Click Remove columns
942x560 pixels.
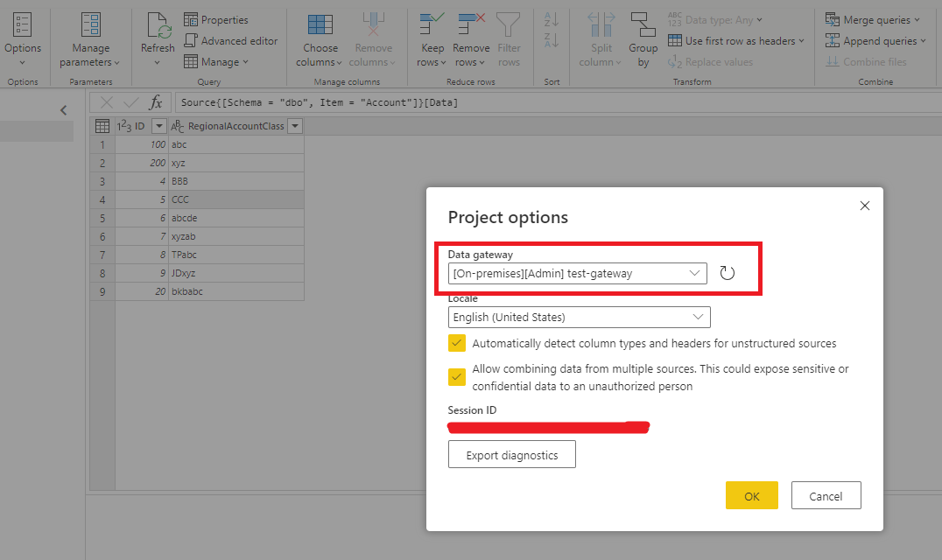coord(372,39)
